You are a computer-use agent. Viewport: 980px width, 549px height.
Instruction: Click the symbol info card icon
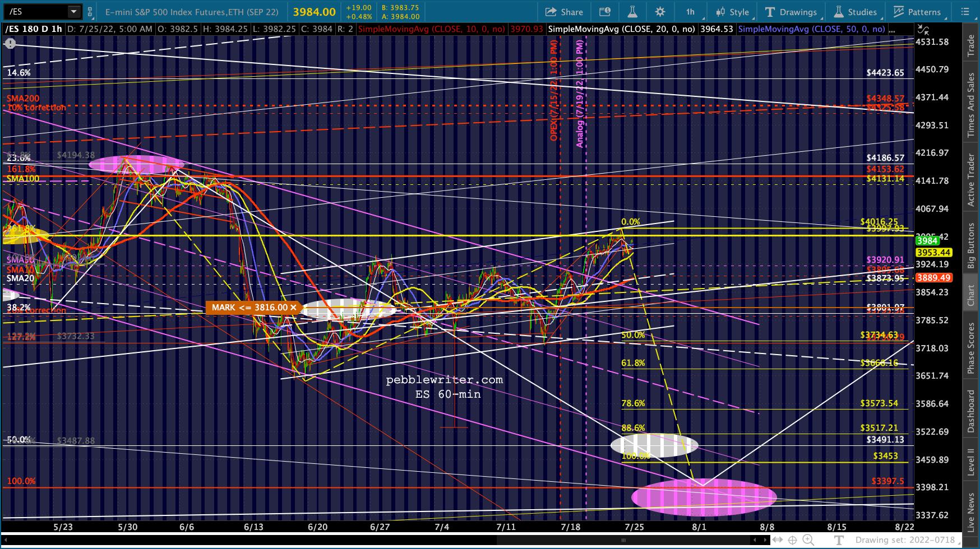(x=605, y=12)
